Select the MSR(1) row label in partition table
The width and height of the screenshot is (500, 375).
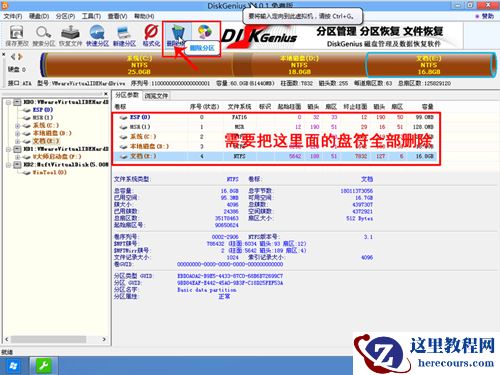tap(140, 127)
